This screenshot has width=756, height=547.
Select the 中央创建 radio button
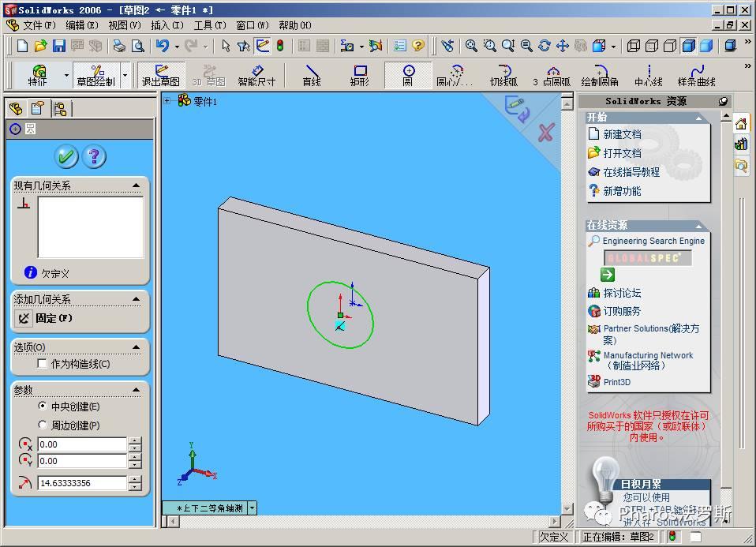[43, 407]
